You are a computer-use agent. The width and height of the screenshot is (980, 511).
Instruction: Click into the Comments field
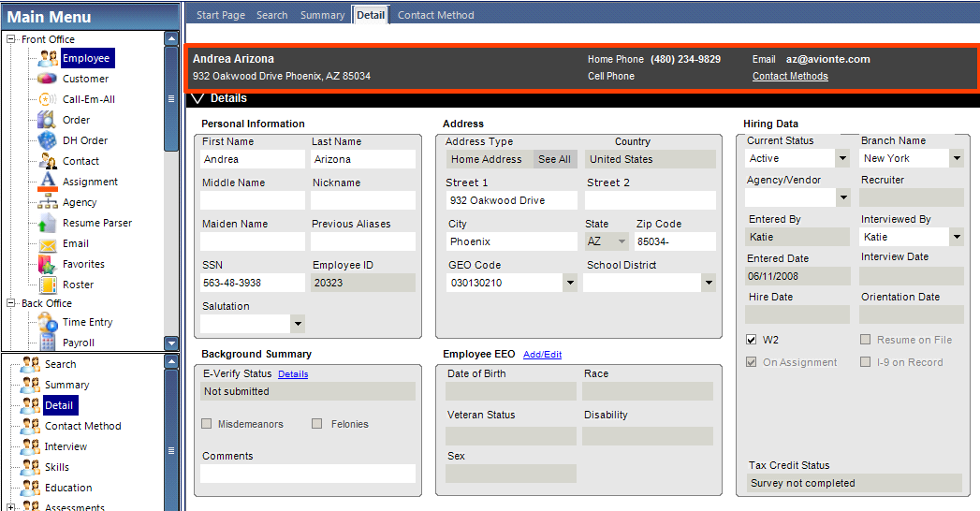pyautogui.click(x=308, y=474)
